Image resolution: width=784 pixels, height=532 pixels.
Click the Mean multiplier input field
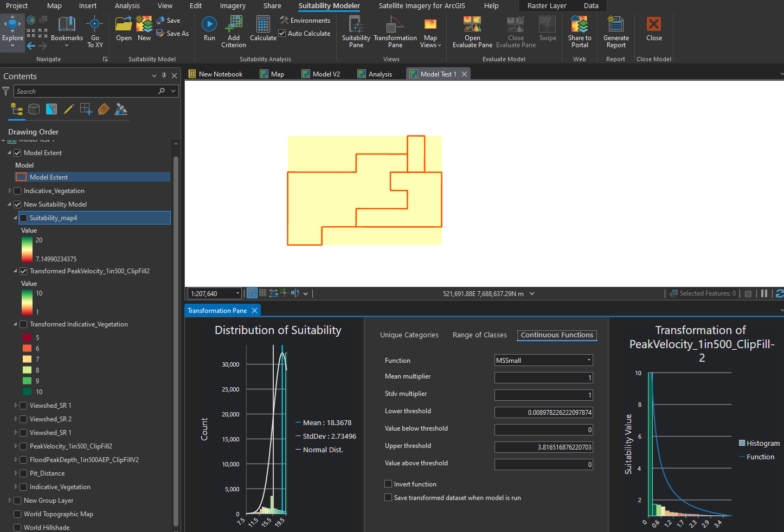point(544,377)
